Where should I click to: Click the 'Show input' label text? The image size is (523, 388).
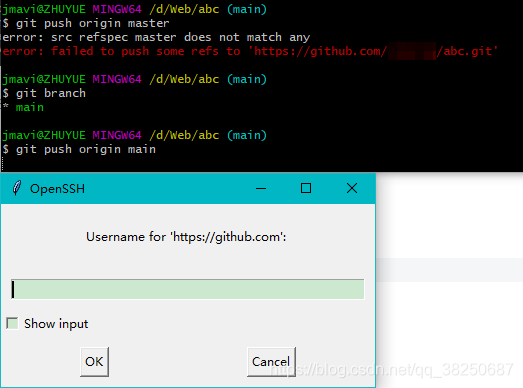(56, 324)
